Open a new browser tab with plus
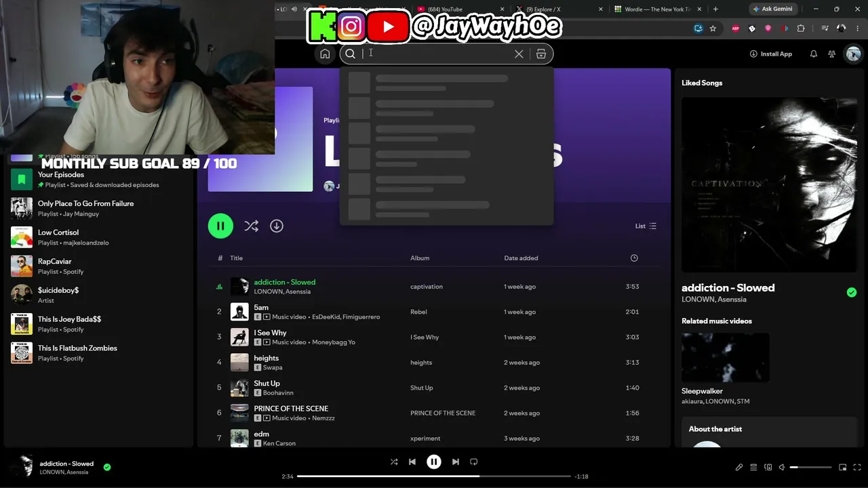Screen dimensions: 868x488 click(715, 9)
